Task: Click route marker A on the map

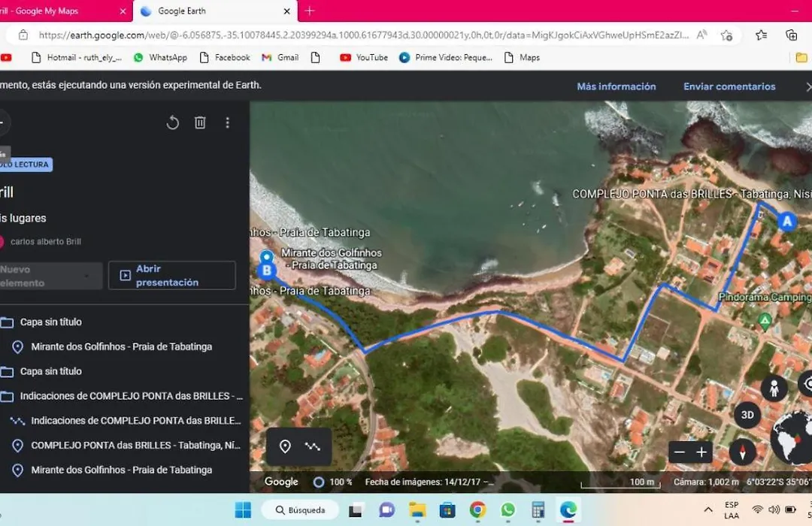Action: 787,222
